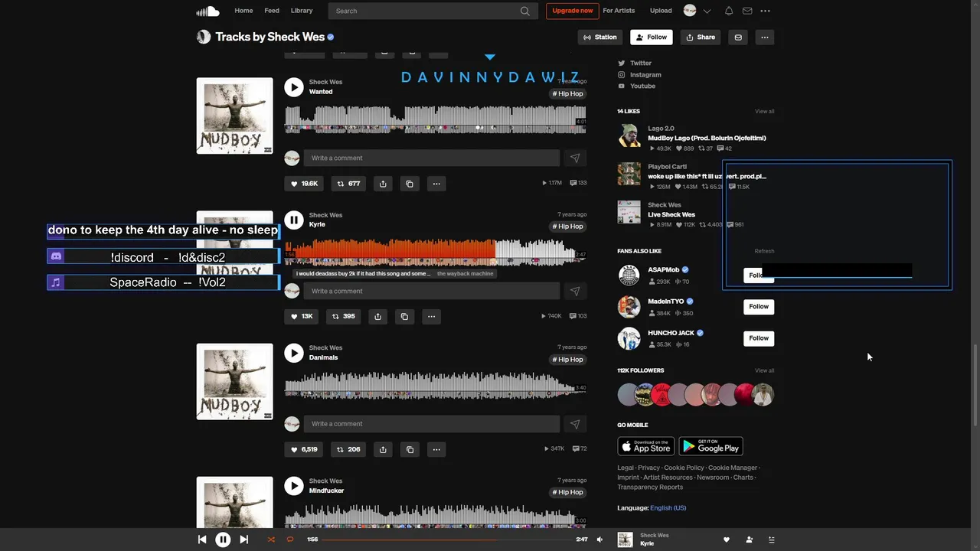Send comment on Kyrie track

pyautogui.click(x=575, y=291)
